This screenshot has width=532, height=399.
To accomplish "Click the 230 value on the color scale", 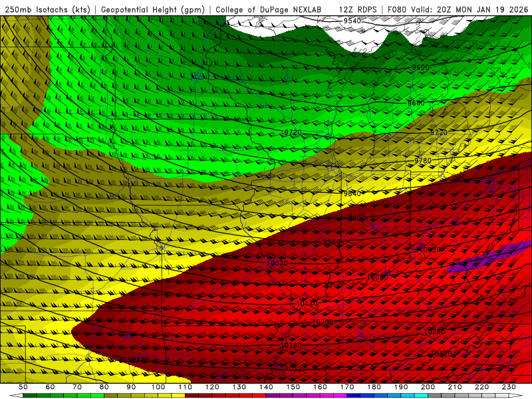I will 509,387.
